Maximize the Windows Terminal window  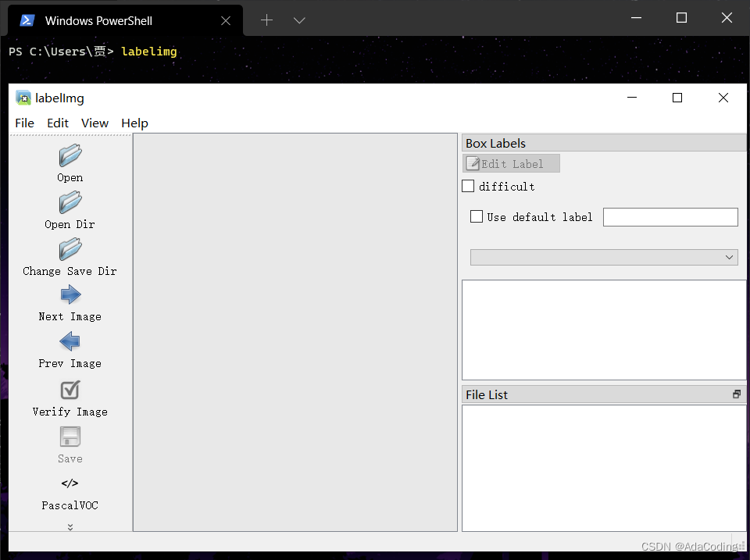[681, 18]
